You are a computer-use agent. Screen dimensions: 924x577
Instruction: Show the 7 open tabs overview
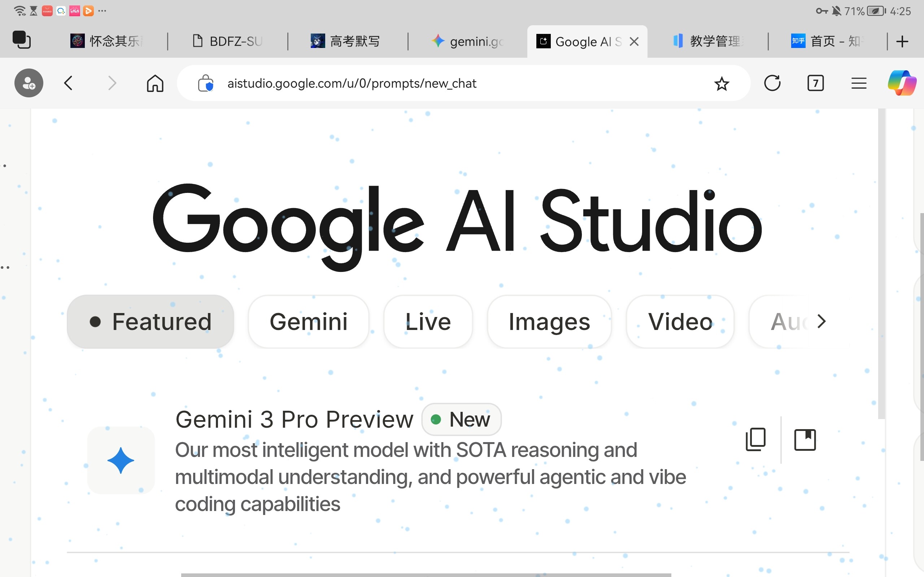coord(816,83)
